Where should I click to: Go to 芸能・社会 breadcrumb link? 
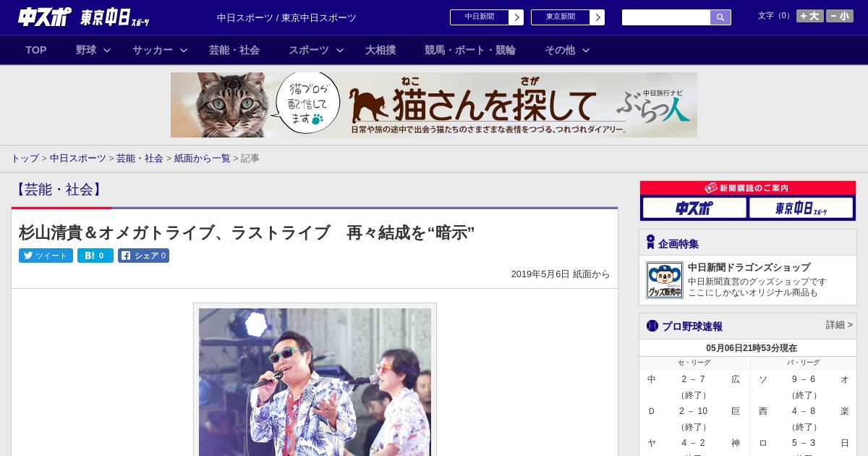140,158
